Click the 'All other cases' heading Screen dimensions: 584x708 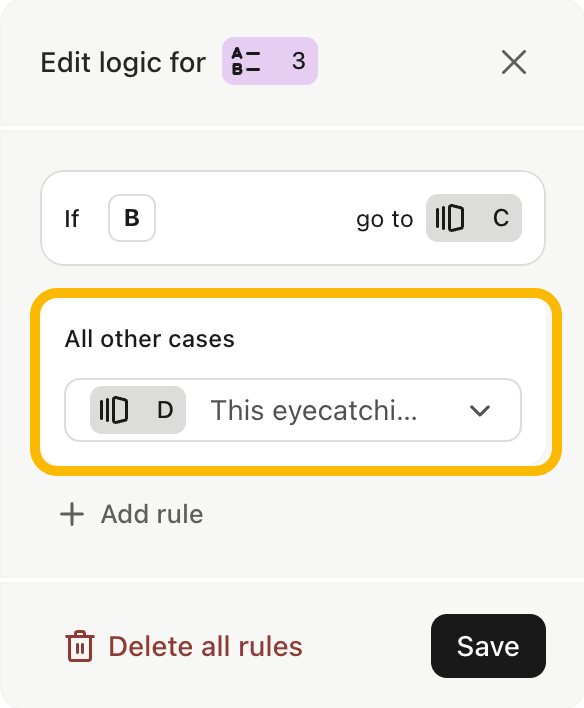pos(150,339)
